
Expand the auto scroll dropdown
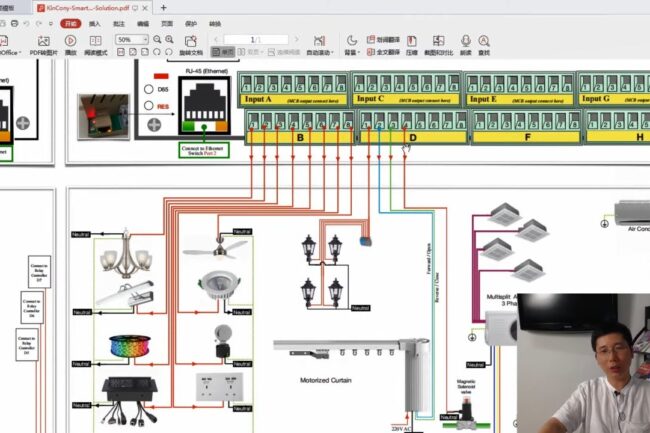(322, 51)
